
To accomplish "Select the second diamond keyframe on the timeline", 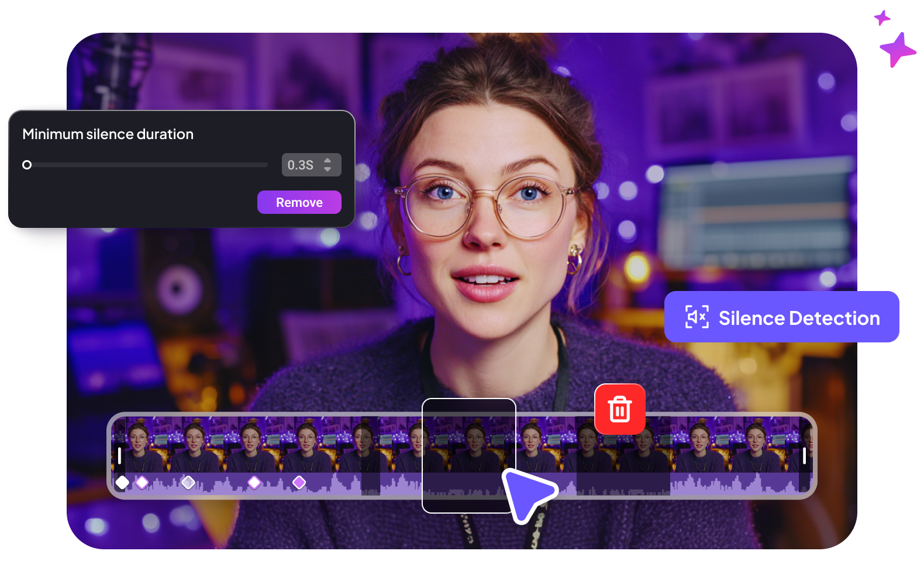I will point(142,482).
